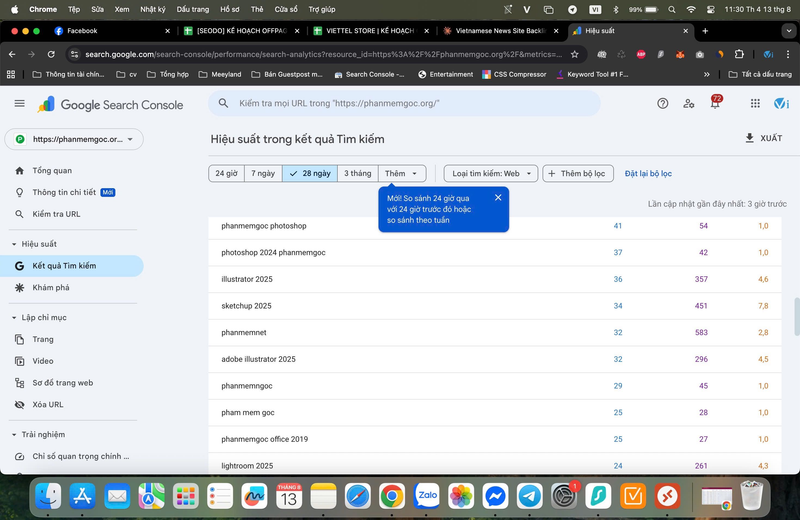Open the hamburger main menu
This screenshot has width=800, height=520.
click(x=19, y=104)
